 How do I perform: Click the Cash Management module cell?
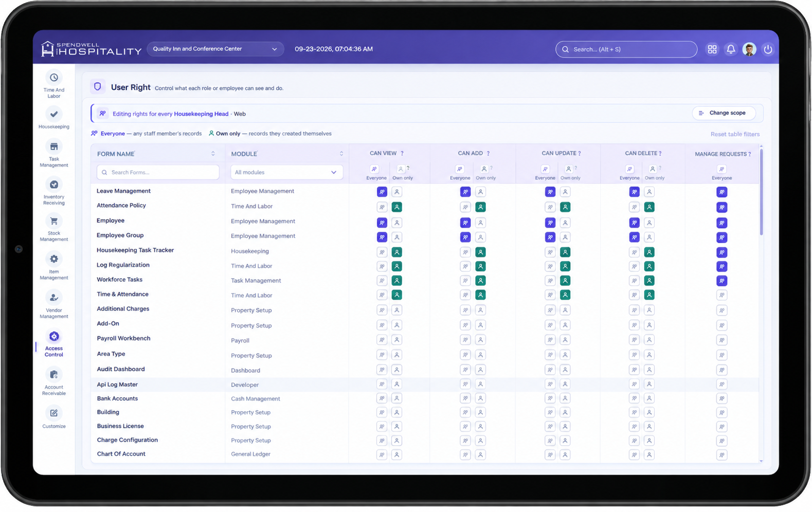click(x=256, y=399)
